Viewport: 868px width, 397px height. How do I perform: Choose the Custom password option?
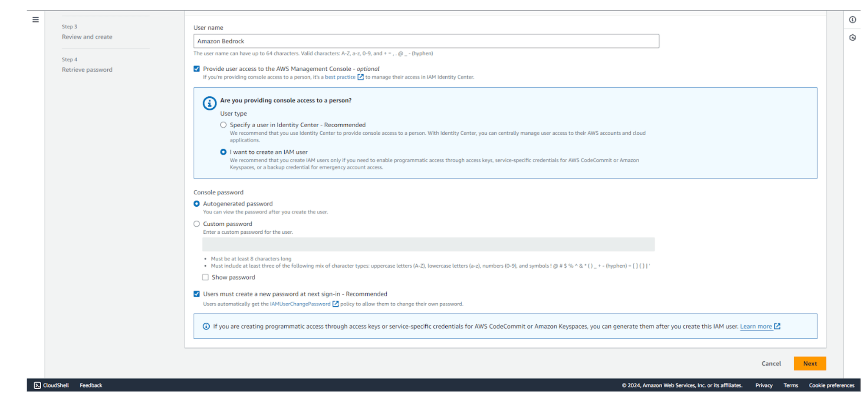[x=197, y=224]
